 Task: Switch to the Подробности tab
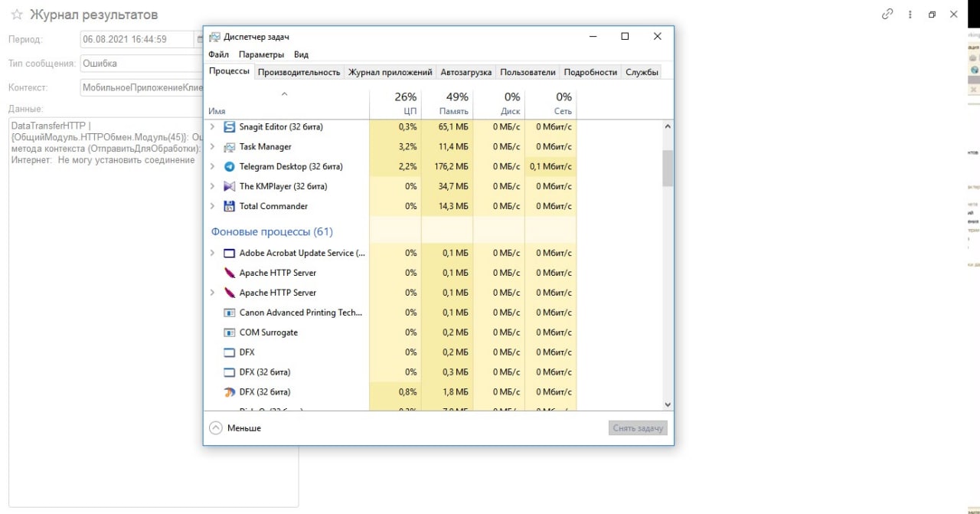point(590,72)
